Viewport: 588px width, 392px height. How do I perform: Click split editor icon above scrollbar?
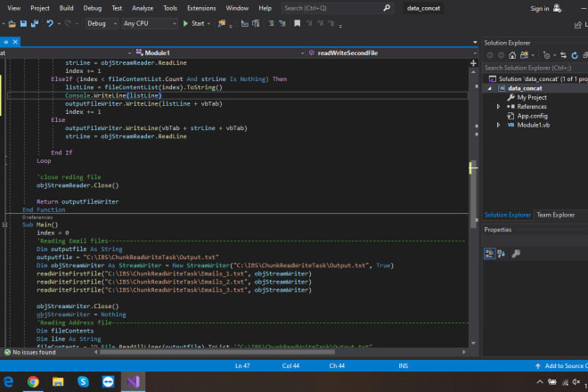tap(474, 62)
